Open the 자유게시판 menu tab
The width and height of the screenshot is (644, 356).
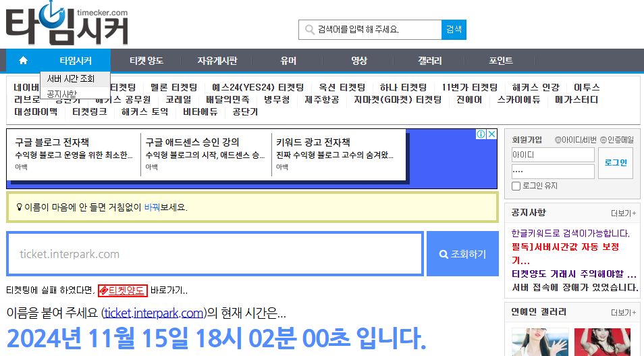coord(217,61)
